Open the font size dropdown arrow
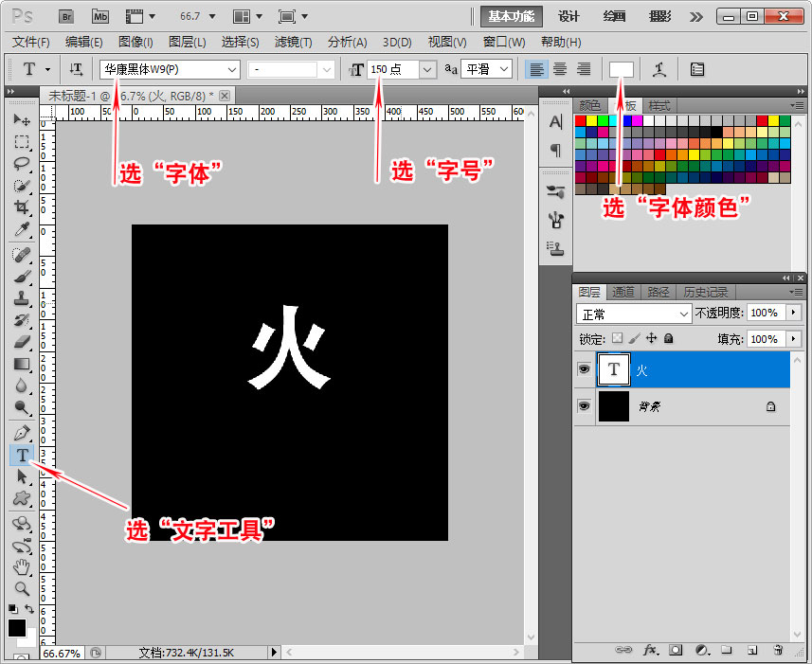Image resolution: width=812 pixels, height=664 pixels. point(427,69)
